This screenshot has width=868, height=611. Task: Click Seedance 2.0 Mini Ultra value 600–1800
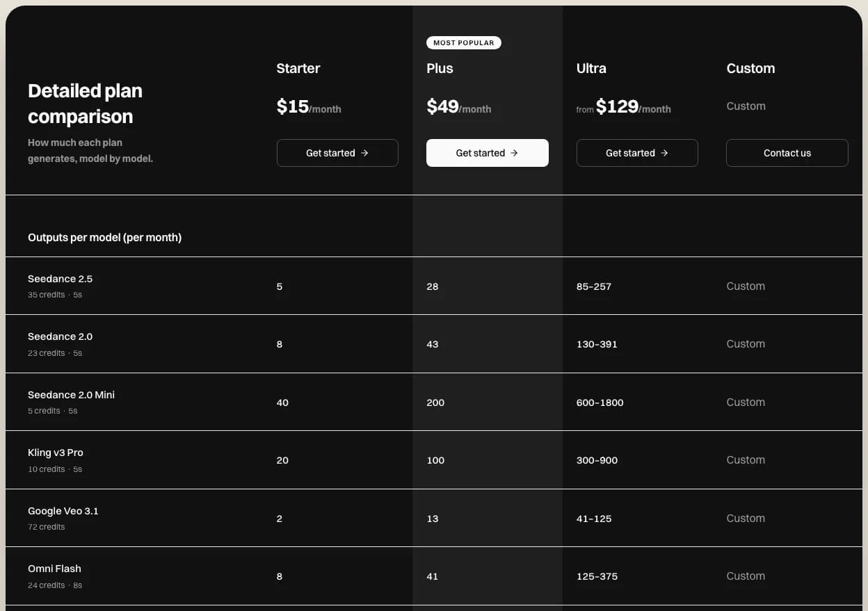[x=600, y=402]
